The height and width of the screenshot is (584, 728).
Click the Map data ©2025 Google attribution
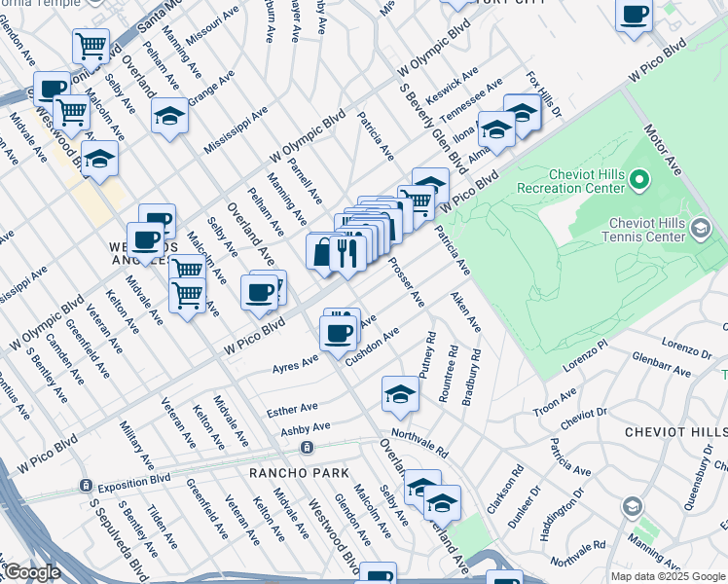pyautogui.click(x=667, y=576)
